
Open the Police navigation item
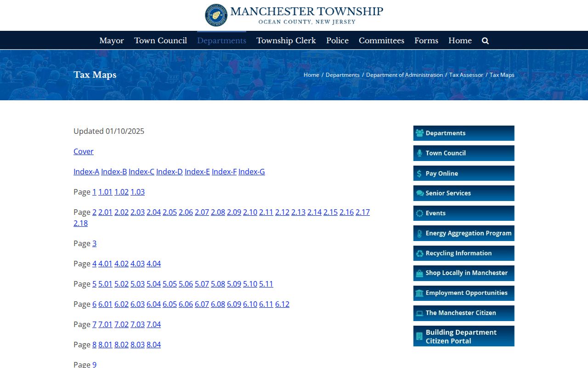(x=337, y=40)
